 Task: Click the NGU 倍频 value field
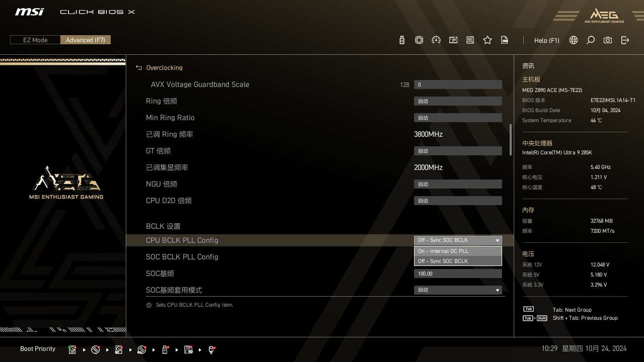pyautogui.click(x=458, y=184)
